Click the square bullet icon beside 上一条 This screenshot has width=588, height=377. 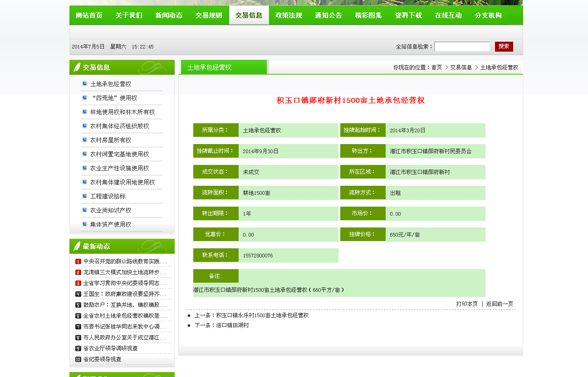tap(188, 315)
